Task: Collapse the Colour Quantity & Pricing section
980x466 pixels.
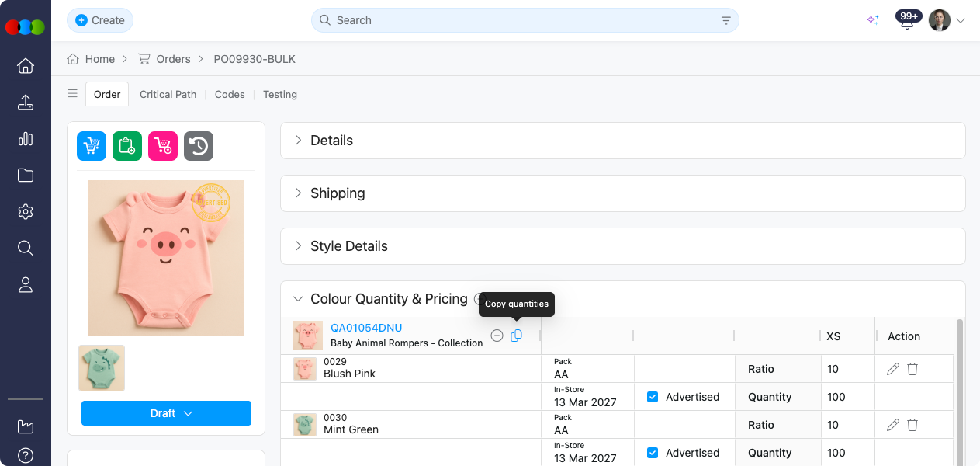Action: 298,298
